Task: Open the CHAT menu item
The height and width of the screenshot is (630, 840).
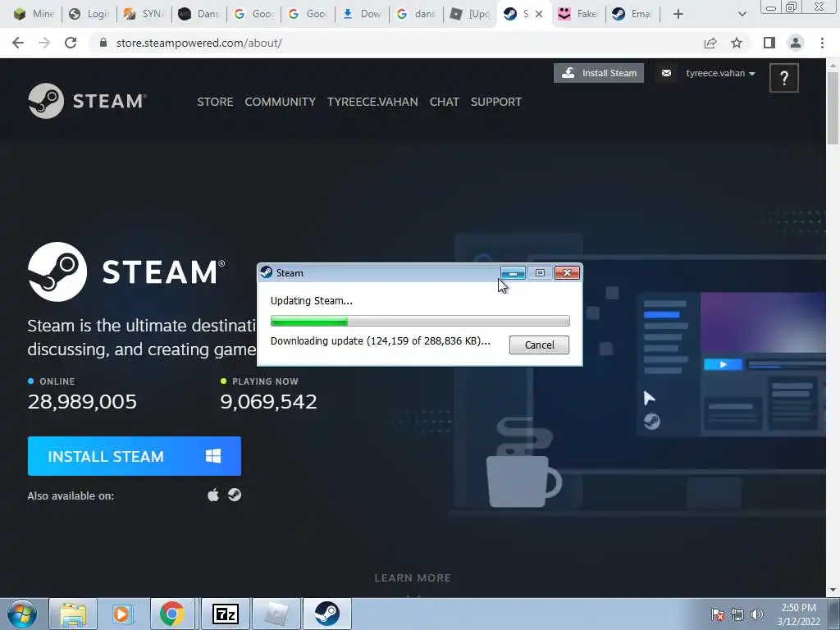Action: 444,102
